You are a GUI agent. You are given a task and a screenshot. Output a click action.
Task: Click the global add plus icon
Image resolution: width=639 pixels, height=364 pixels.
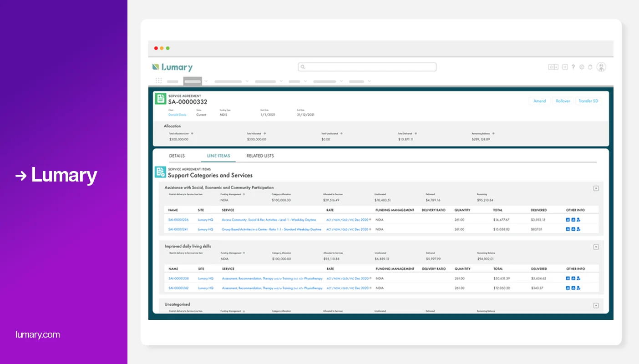[565, 67]
